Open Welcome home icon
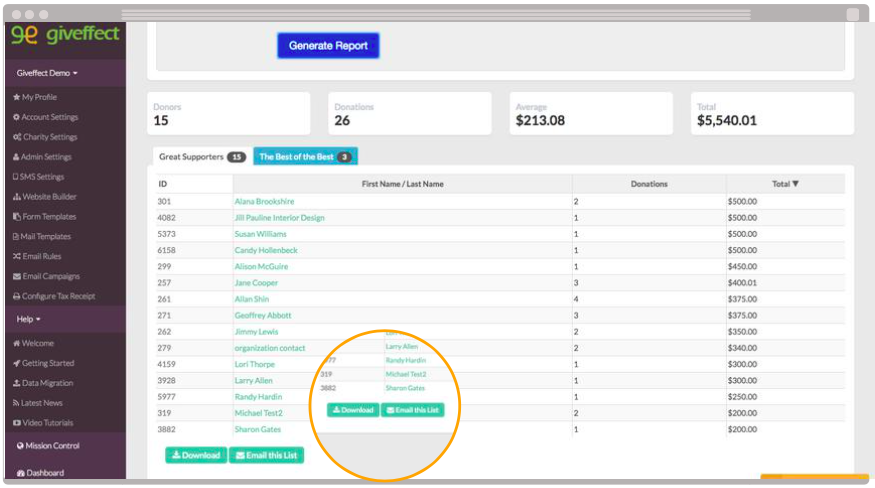Viewport: 875px width, 488px height. (x=17, y=343)
